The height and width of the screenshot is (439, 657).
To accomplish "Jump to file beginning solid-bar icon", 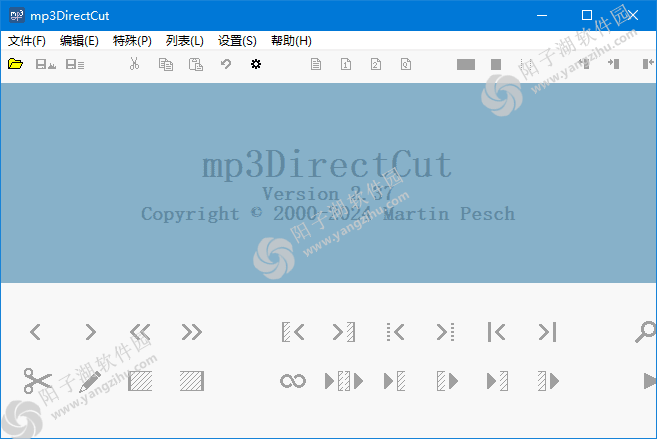I will [497, 332].
